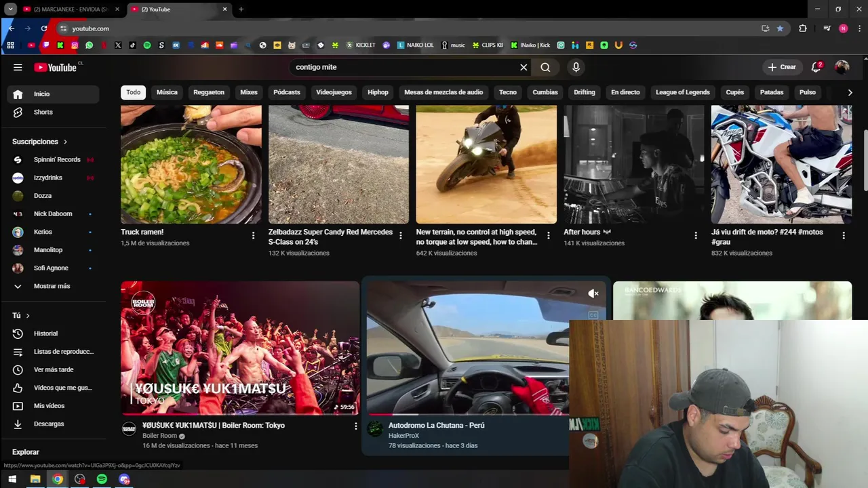Open Mis vídeos
This screenshot has height=488, width=868.
tap(53, 406)
